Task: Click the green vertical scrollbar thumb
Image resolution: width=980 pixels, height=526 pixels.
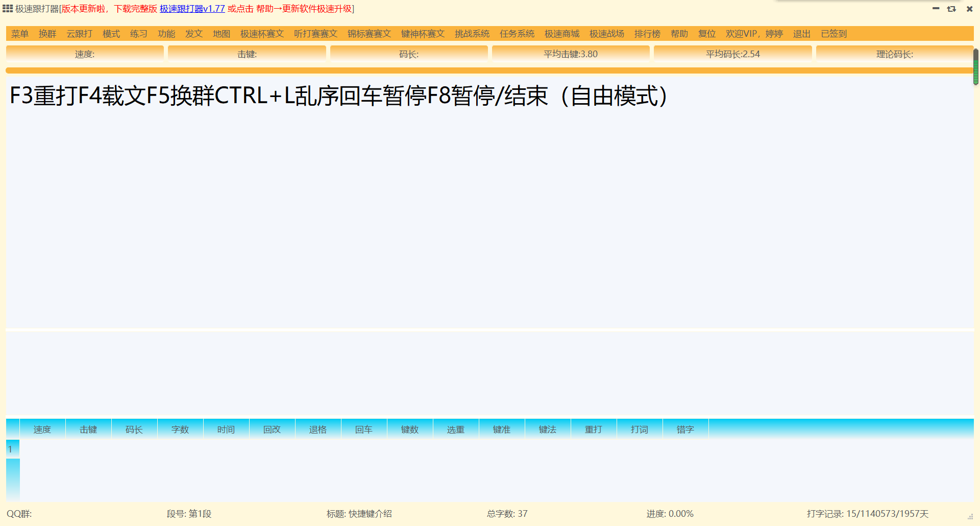Action: click(x=976, y=67)
